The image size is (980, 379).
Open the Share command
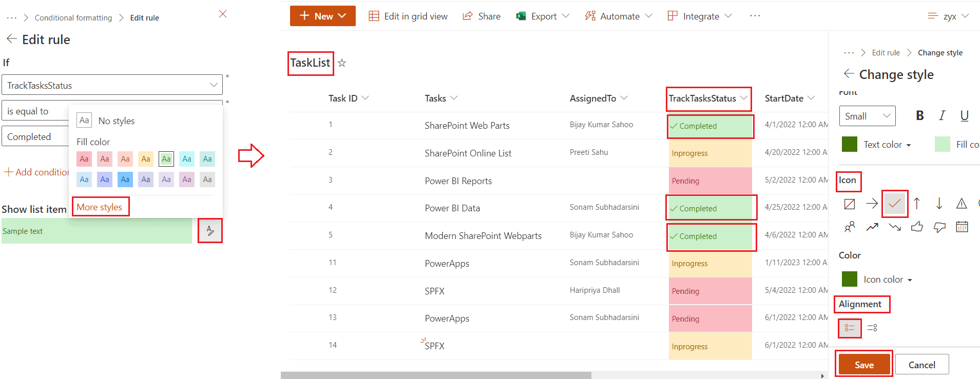(x=482, y=16)
